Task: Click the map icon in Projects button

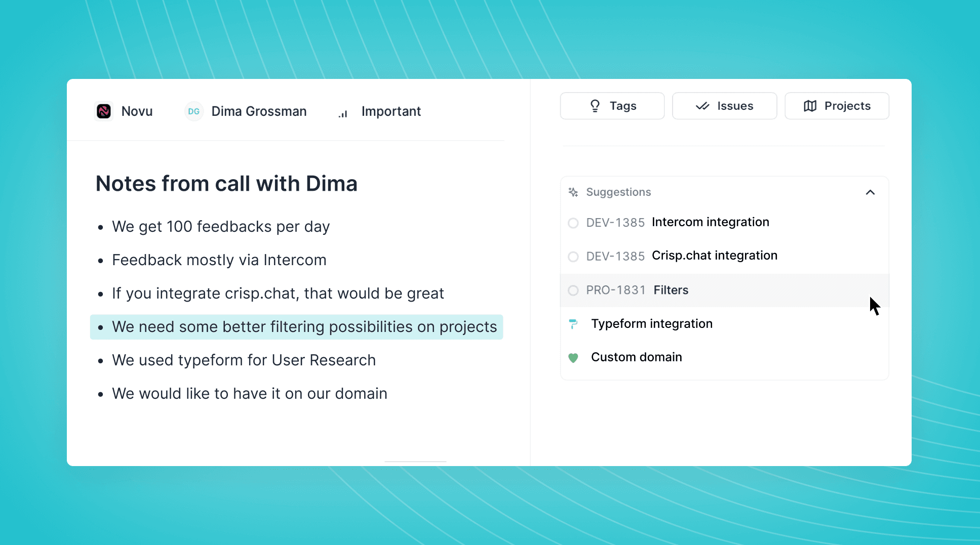Action: coord(810,106)
